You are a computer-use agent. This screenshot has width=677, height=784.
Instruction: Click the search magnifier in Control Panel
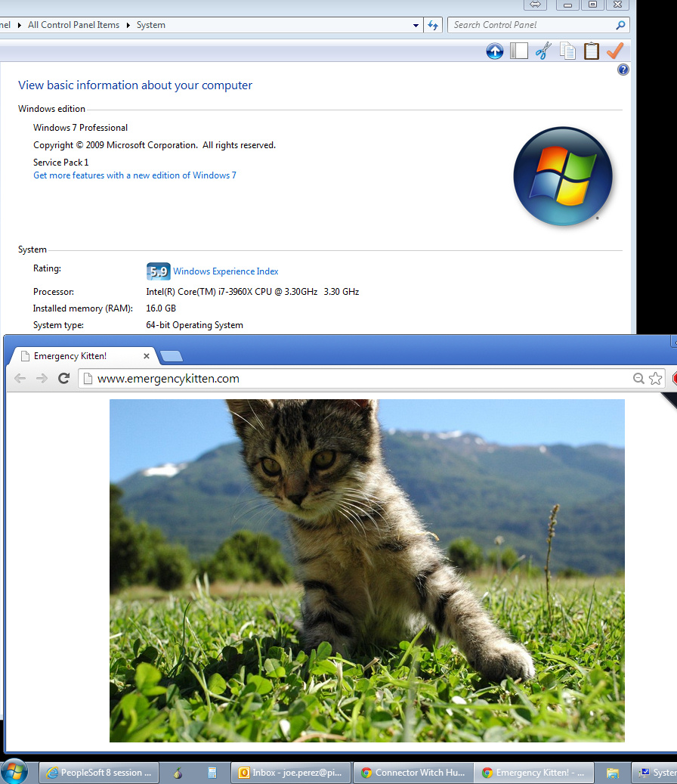tap(620, 25)
